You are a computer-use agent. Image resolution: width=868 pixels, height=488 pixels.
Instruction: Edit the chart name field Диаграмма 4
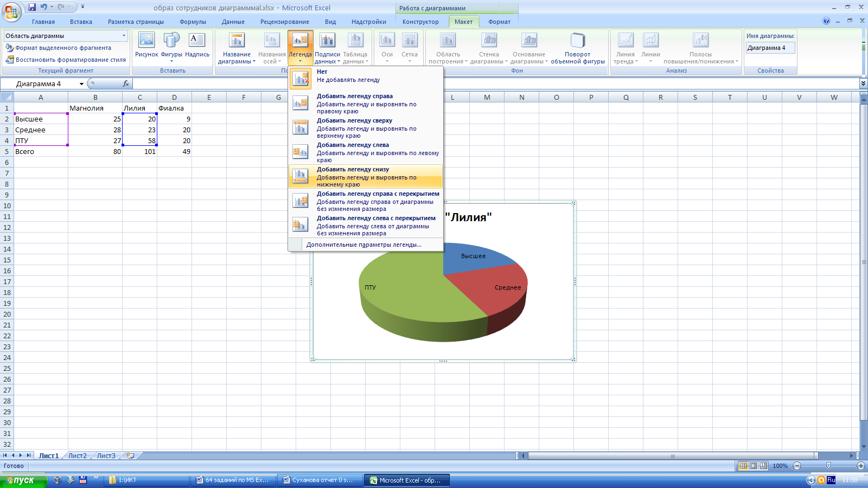770,48
